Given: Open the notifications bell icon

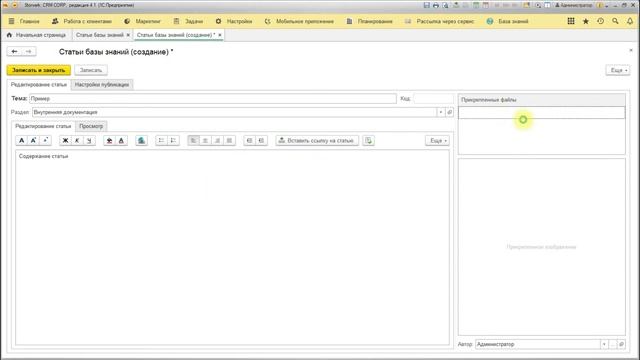Looking at the screenshot, I should click(x=630, y=21).
